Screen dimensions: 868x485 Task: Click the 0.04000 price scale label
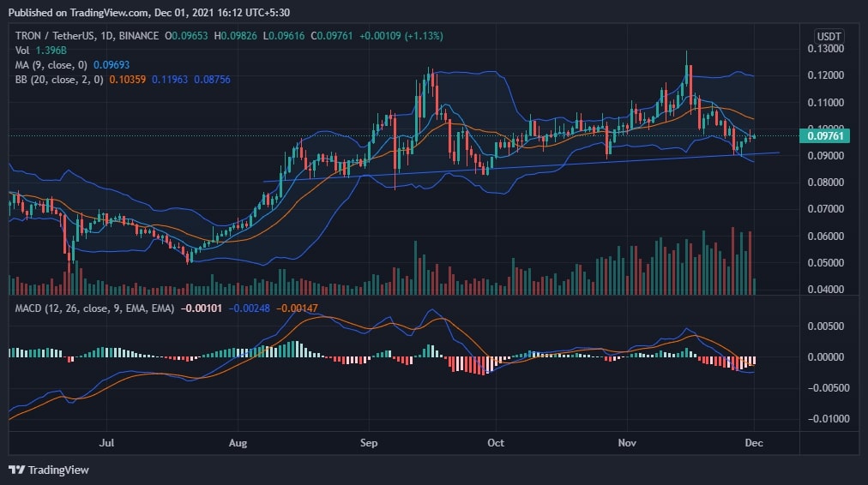coord(829,290)
